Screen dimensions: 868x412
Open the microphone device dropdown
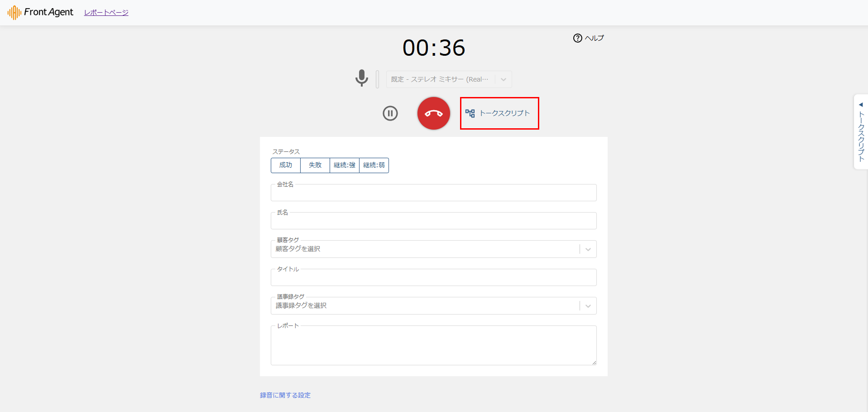[x=503, y=79]
